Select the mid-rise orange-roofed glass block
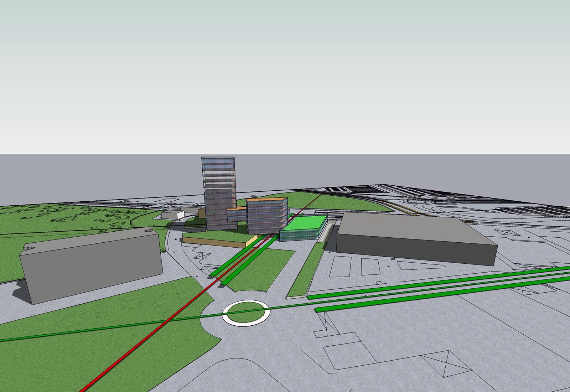 click(x=267, y=216)
